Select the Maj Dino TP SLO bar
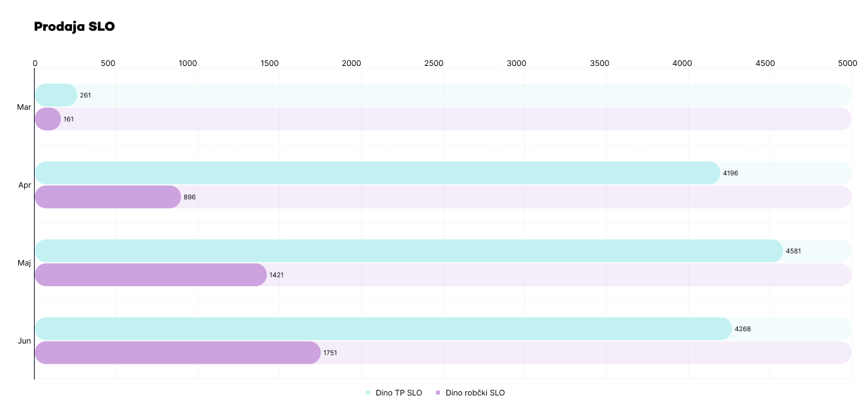868x405 pixels. (x=409, y=251)
